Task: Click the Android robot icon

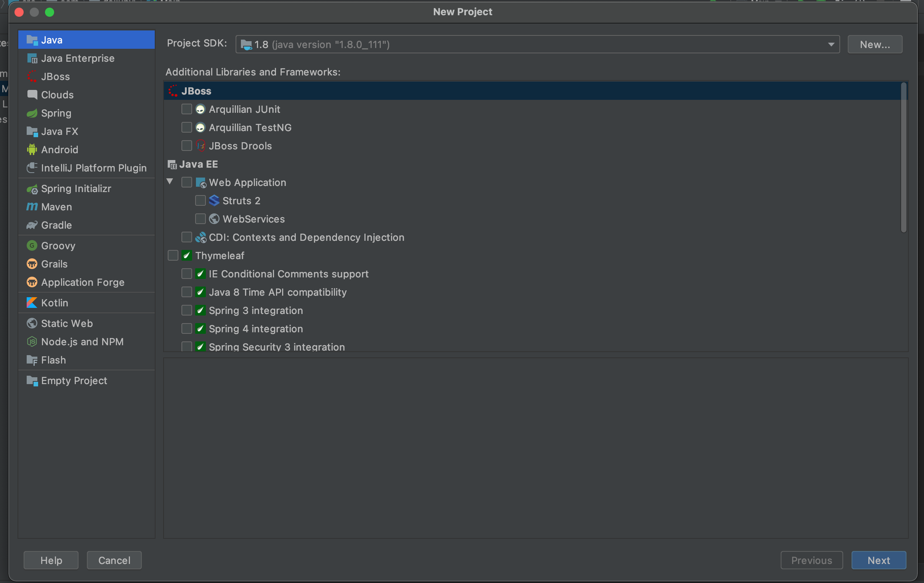Action: click(32, 150)
